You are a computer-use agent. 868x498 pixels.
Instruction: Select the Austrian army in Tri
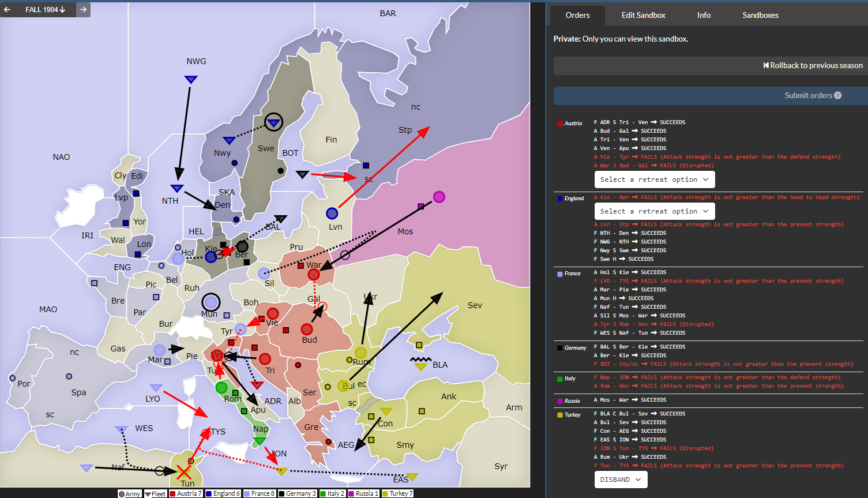tap(265, 359)
